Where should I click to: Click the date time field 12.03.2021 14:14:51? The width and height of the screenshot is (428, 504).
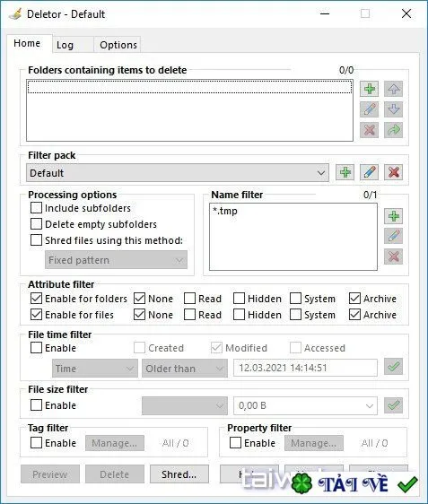305,368
